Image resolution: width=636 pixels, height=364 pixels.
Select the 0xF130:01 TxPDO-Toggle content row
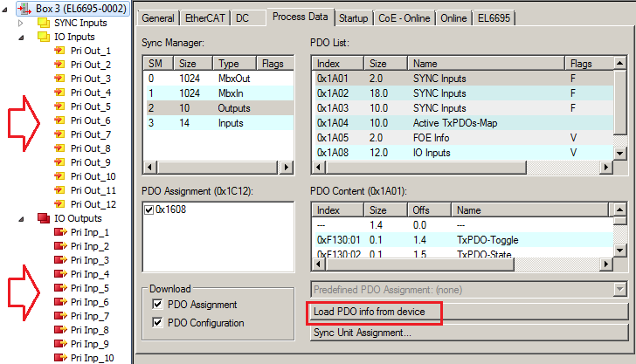click(463, 240)
